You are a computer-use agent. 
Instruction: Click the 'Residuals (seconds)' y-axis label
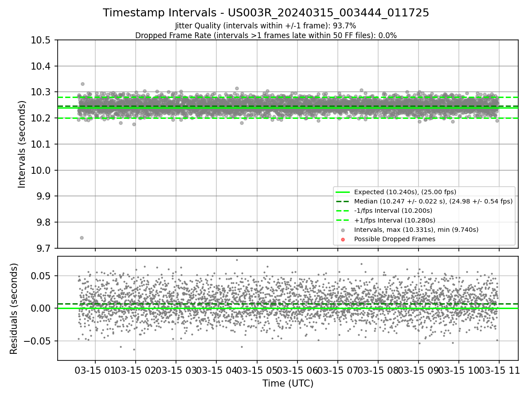click(14, 309)
